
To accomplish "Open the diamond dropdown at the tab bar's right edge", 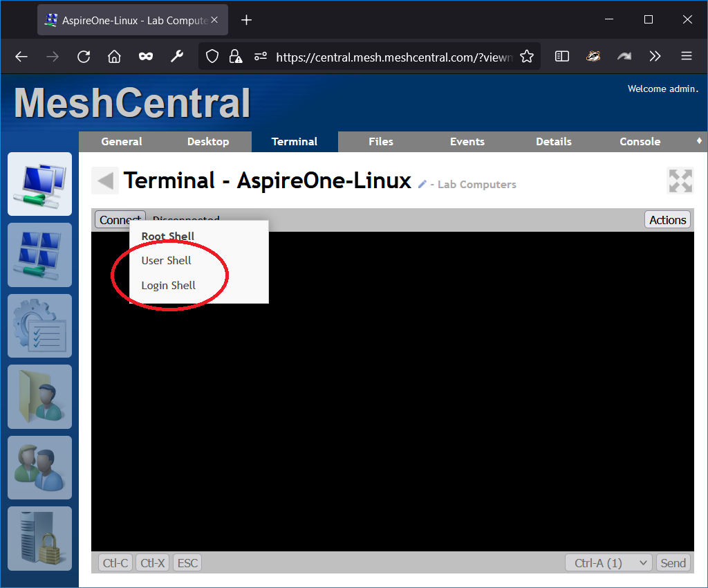I will click(699, 141).
